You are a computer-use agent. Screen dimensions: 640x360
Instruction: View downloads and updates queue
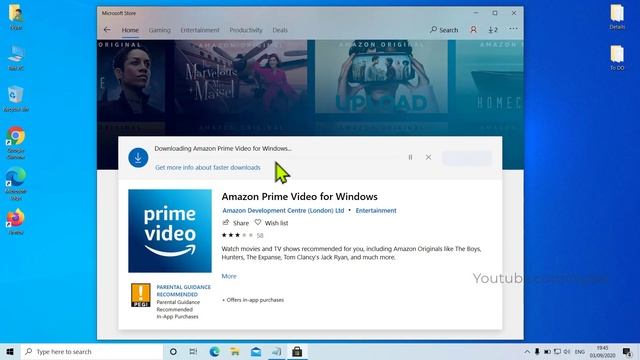point(493,30)
